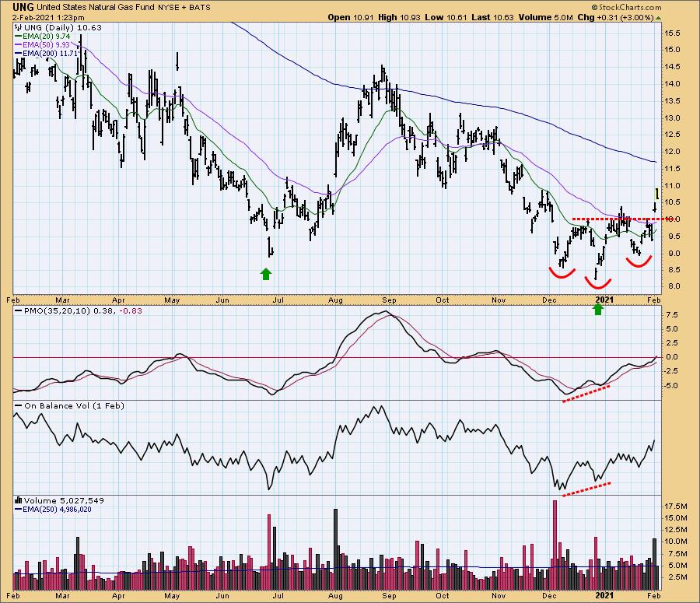Click the Low 10.61 value
The image size is (700, 603).
[x=446, y=17]
